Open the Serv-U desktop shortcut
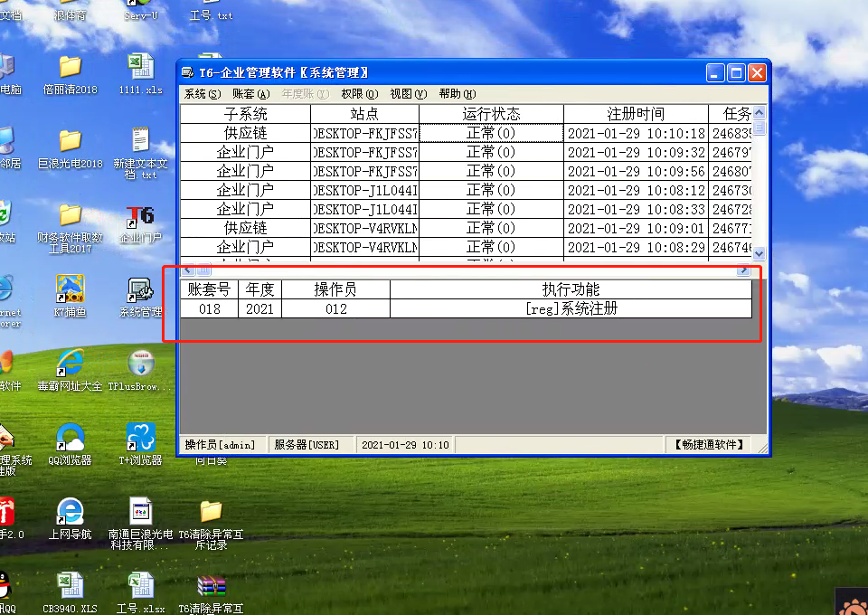Image resolution: width=868 pixels, height=615 pixels. pyautogui.click(x=141, y=15)
